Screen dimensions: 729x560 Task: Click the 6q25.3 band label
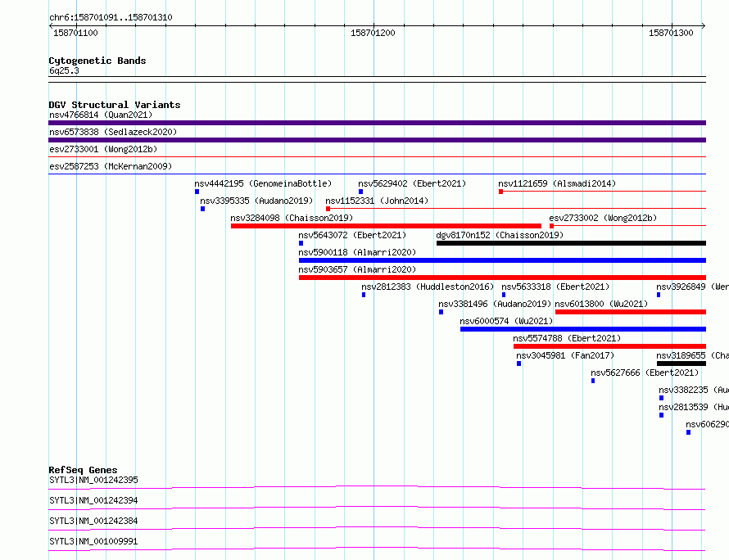(x=64, y=70)
